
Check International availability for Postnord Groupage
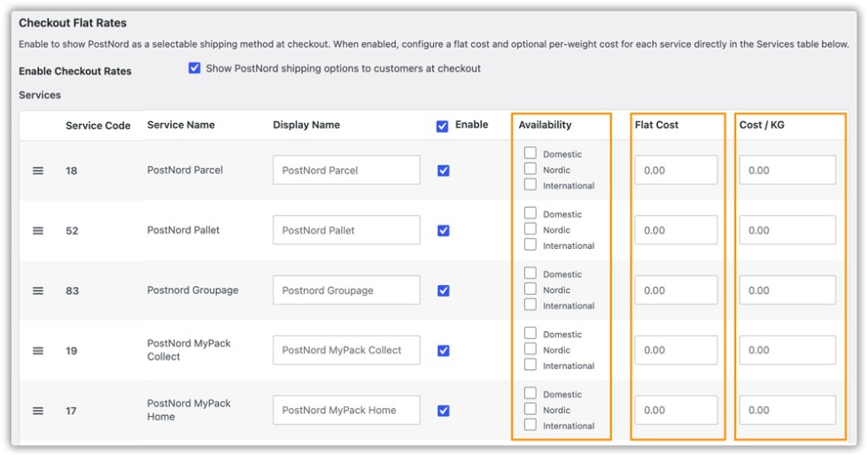click(x=531, y=305)
